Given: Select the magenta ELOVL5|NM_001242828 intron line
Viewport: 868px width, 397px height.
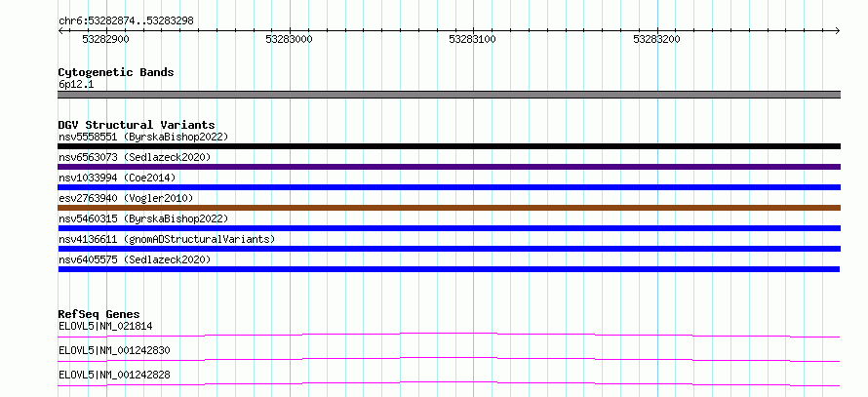Looking at the screenshot, I should coord(449,383).
